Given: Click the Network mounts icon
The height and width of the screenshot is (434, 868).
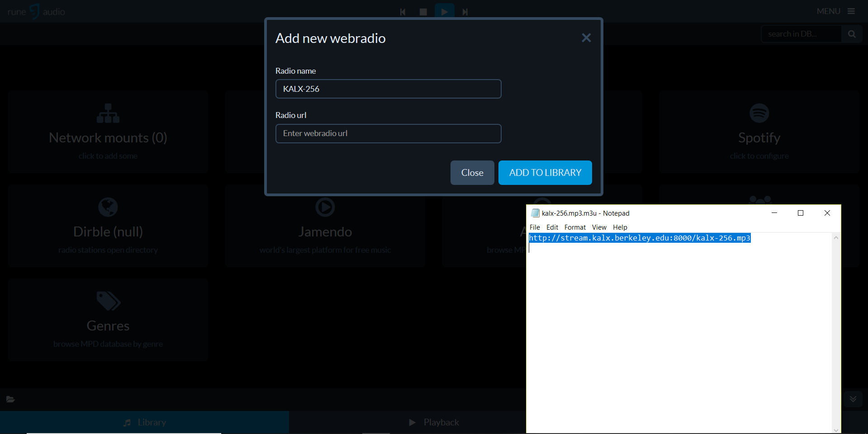Looking at the screenshot, I should click(x=108, y=113).
